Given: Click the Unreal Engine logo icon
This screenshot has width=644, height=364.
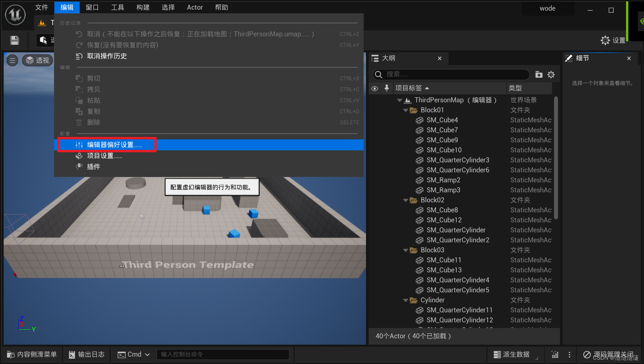Looking at the screenshot, I should (15, 15).
